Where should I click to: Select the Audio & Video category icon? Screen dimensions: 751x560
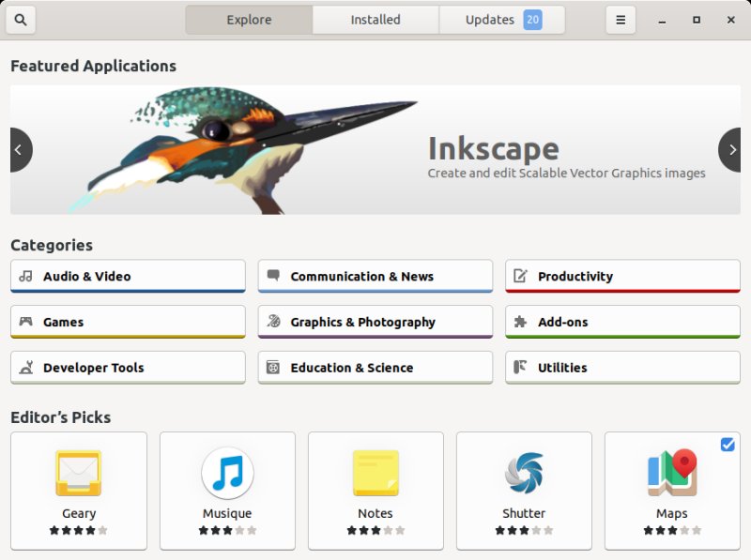point(27,276)
